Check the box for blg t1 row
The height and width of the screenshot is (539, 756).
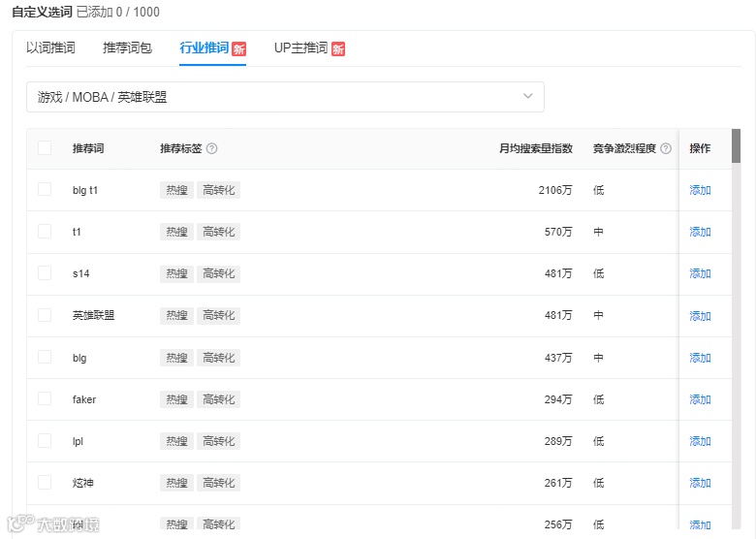[x=45, y=189]
